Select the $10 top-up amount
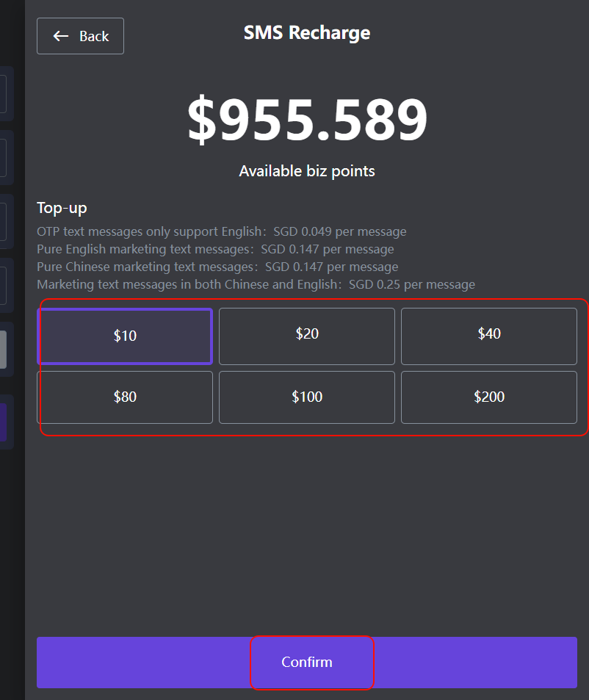 coord(125,336)
